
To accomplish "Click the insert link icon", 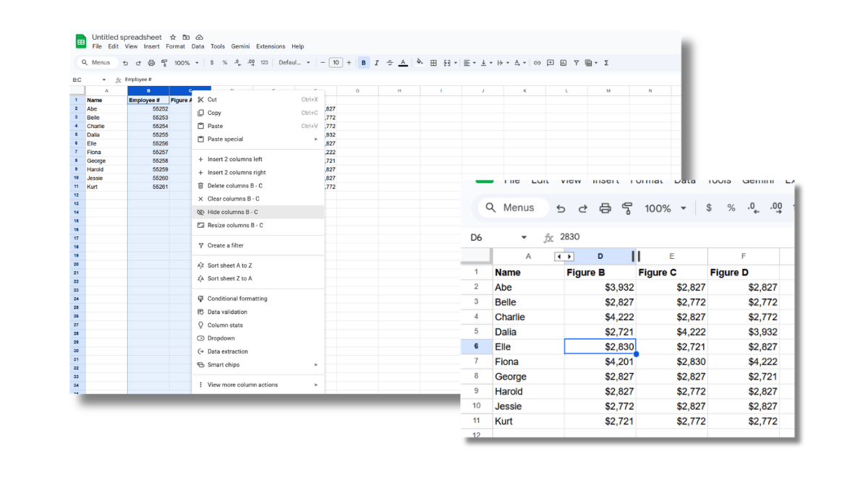I will [x=537, y=63].
